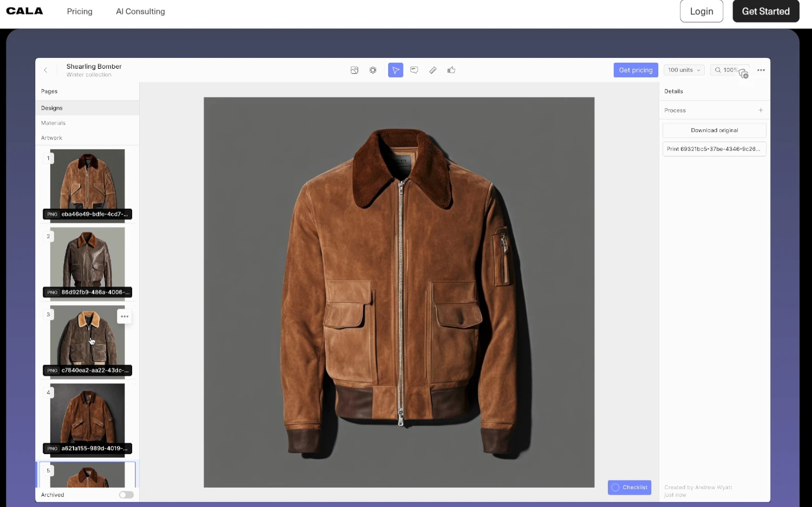Select the comment tool
This screenshot has height=507, width=812.
414,70
